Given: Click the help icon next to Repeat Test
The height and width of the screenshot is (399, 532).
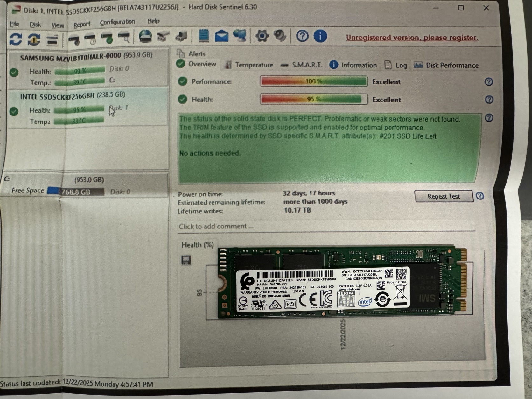Looking at the screenshot, I should pyautogui.click(x=480, y=196).
